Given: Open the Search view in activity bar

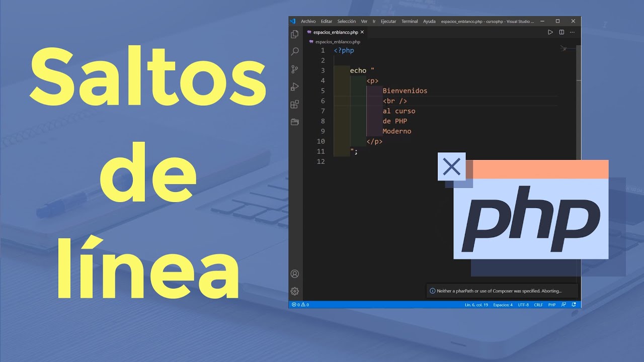Looking at the screenshot, I should [295, 52].
